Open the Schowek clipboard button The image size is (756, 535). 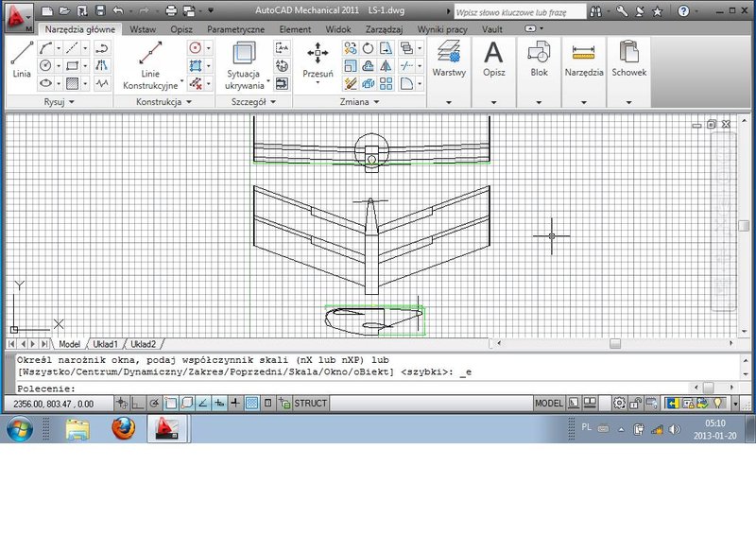click(628, 59)
